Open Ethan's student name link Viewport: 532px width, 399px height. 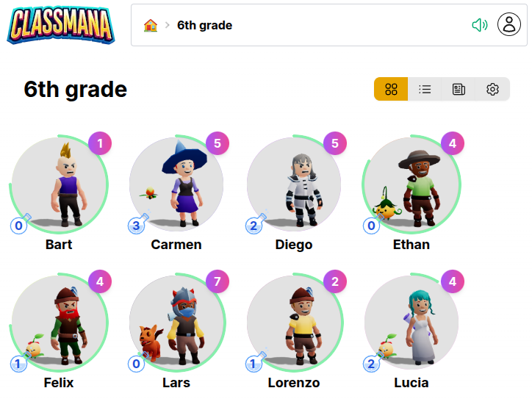(411, 245)
